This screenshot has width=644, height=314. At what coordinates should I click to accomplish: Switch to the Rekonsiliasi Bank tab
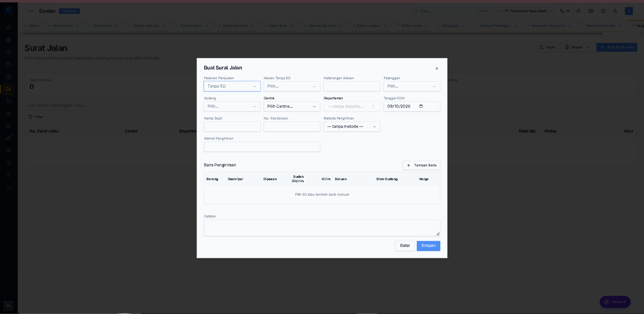pos(322,26)
